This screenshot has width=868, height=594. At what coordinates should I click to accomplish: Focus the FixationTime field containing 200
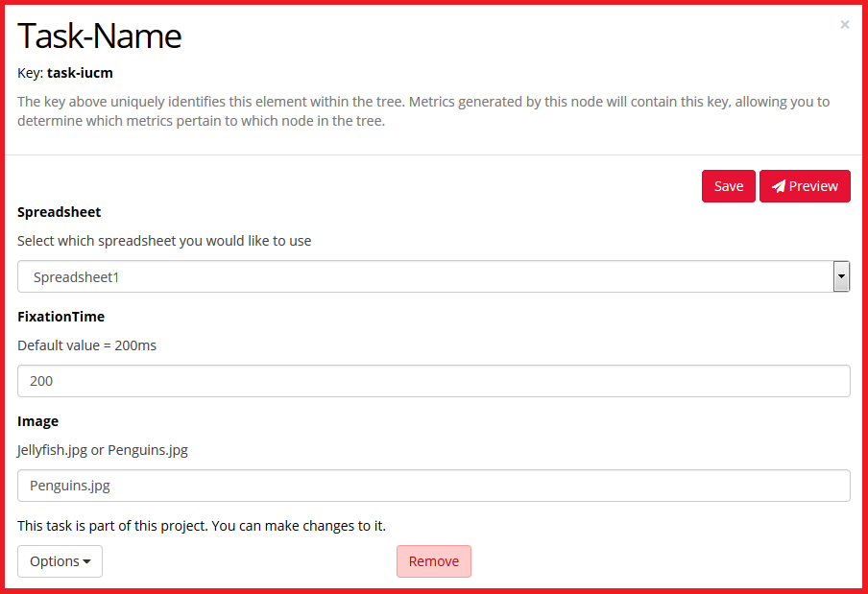(433, 381)
